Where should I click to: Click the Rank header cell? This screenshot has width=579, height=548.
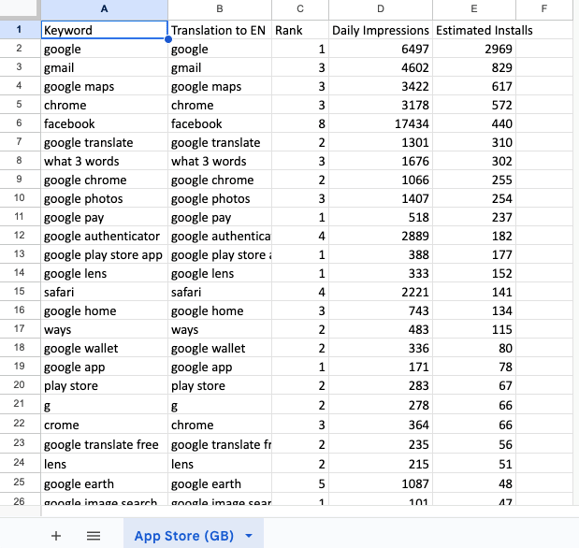pyautogui.click(x=300, y=30)
